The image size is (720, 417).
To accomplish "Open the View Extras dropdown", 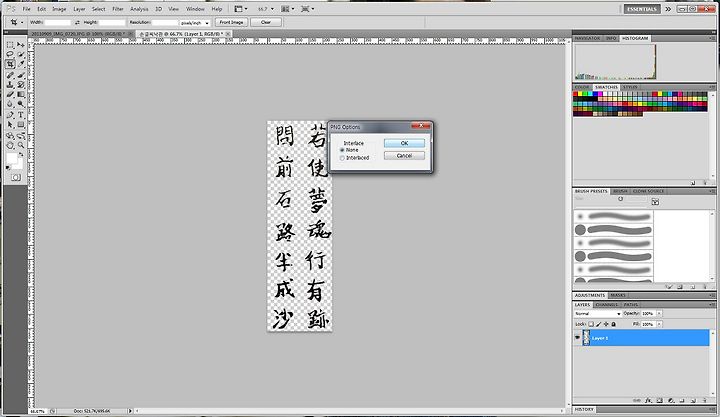I will coord(241,9).
